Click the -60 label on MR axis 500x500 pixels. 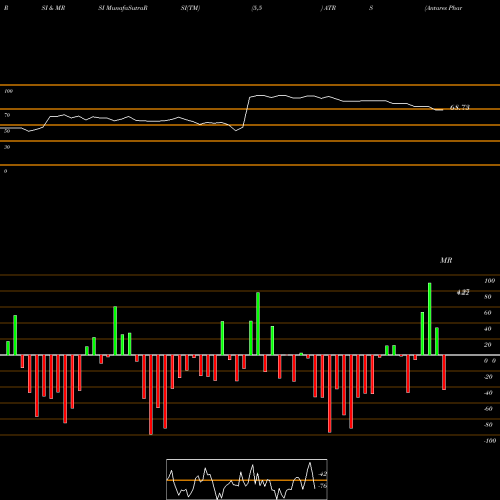click(488, 409)
